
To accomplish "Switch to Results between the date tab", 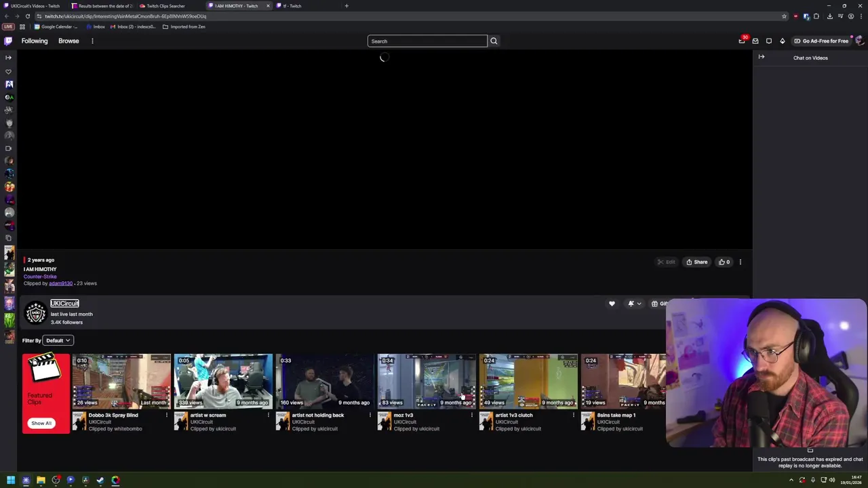I will (x=102, y=6).
